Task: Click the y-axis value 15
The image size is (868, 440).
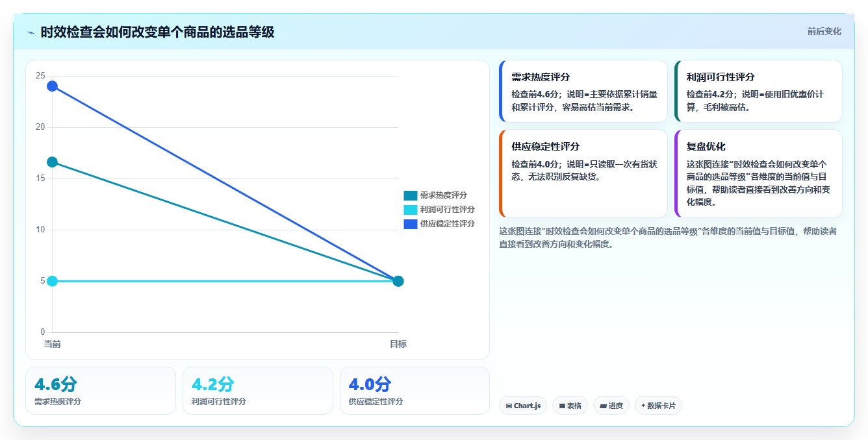Action: coord(40,178)
